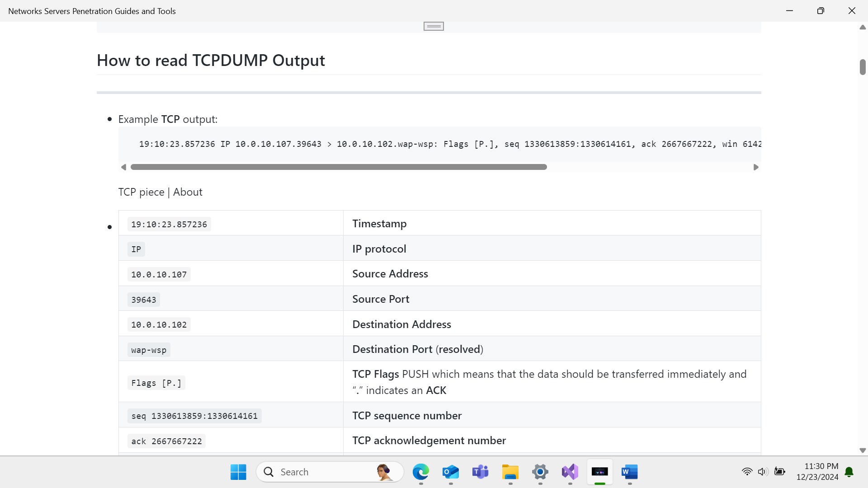Open the clock and date panel
Screen dimensions: 868x488
pos(817,471)
